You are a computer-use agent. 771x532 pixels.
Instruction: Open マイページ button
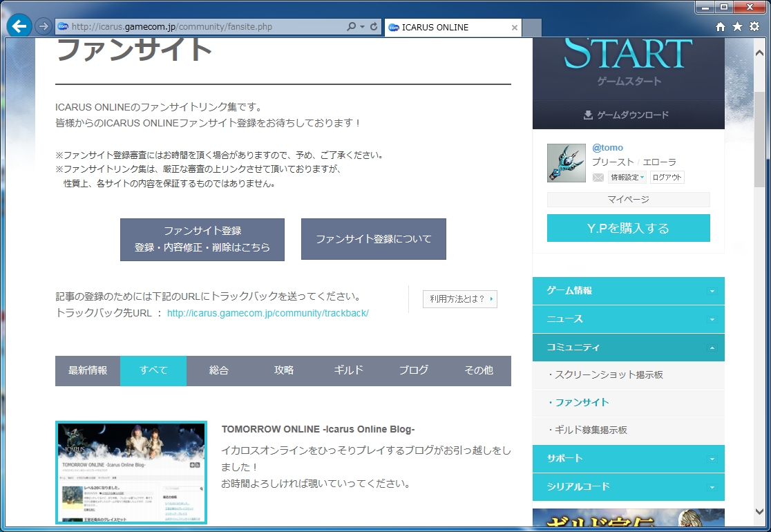[629, 200]
